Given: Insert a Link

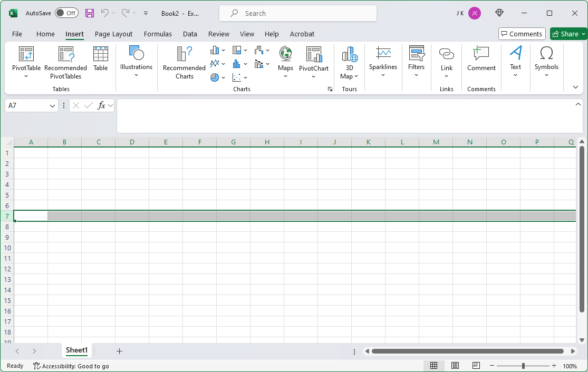Looking at the screenshot, I should [x=446, y=63].
